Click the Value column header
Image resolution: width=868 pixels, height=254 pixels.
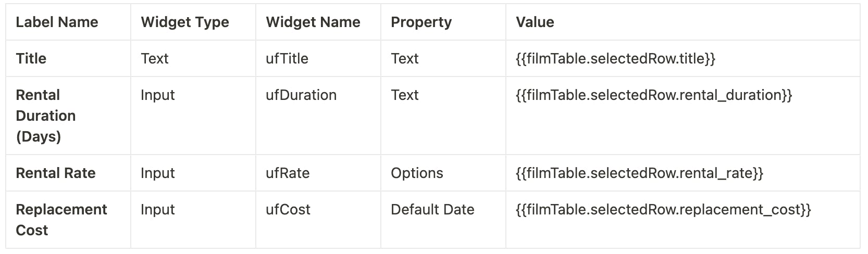pos(535,22)
